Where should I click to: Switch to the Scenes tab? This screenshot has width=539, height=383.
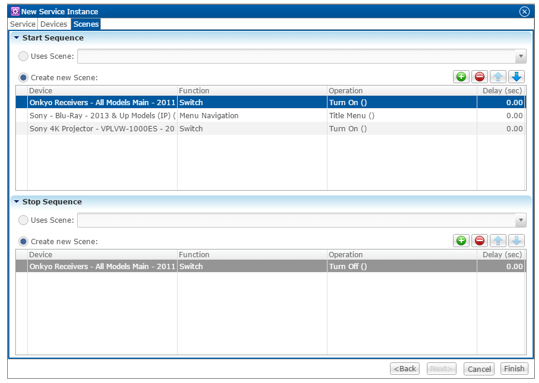click(86, 24)
